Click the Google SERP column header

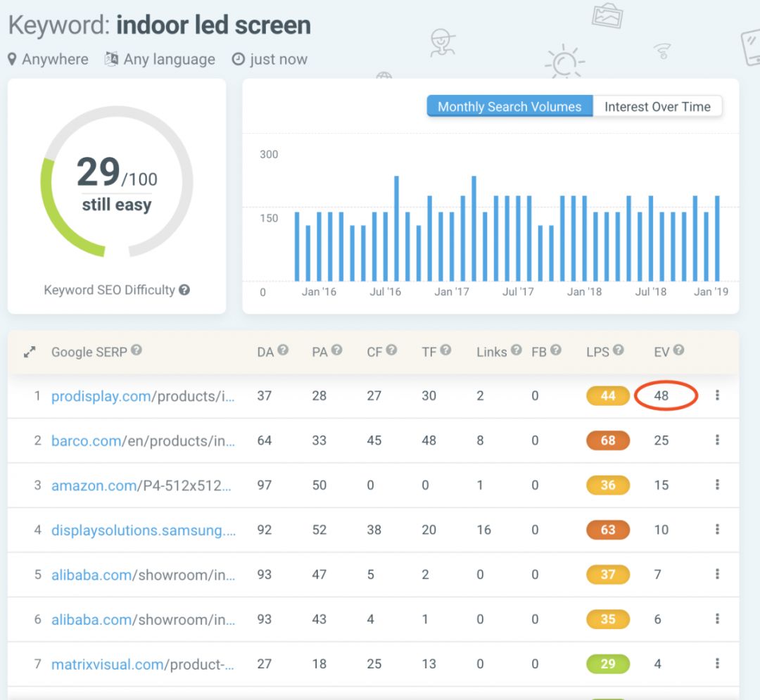click(89, 352)
